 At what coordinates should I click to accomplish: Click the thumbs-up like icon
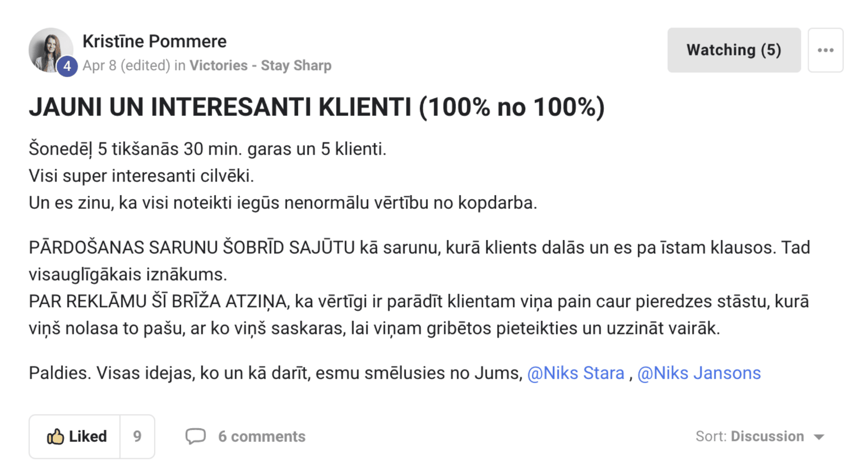click(x=55, y=437)
